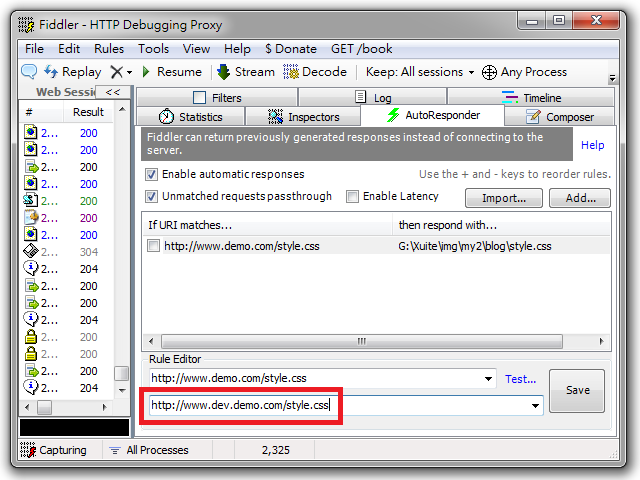Enable Stream mode
Viewport: 640px width, 480px height.
click(x=246, y=72)
